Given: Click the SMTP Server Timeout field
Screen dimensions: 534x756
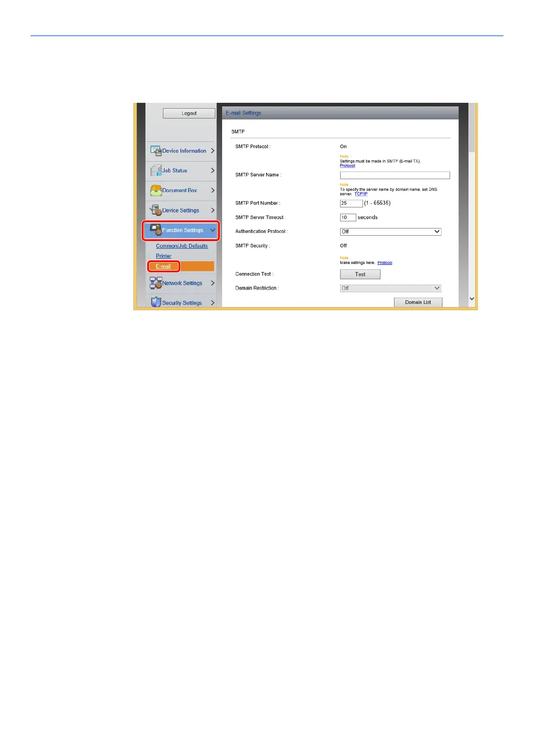Looking at the screenshot, I should tap(348, 217).
